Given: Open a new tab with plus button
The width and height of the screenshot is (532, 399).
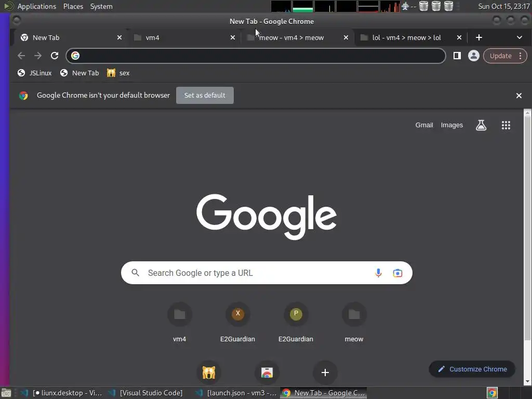Looking at the screenshot, I should point(478,37).
